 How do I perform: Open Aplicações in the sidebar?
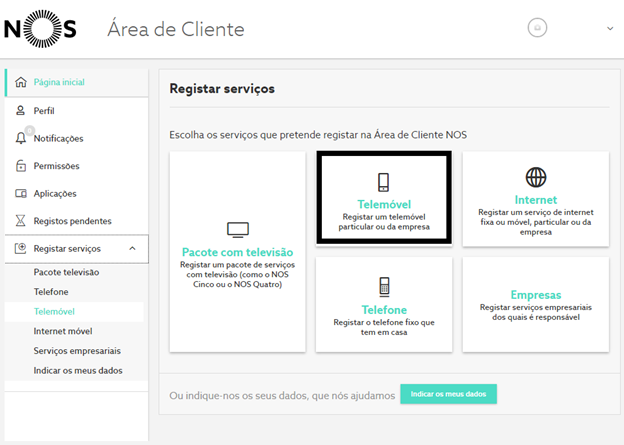coord(55,193)
